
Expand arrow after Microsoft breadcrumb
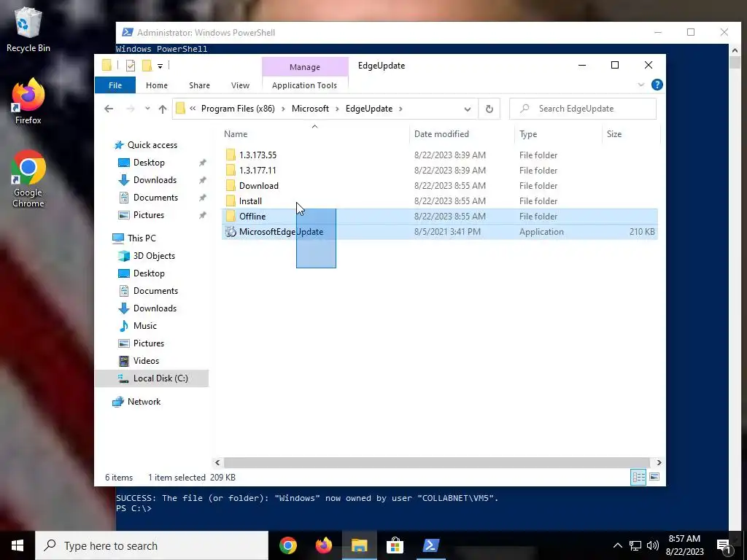337,109
